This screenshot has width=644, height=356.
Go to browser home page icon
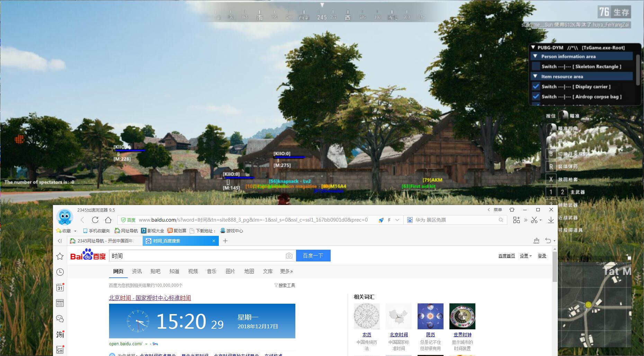[x=108, y=220]
